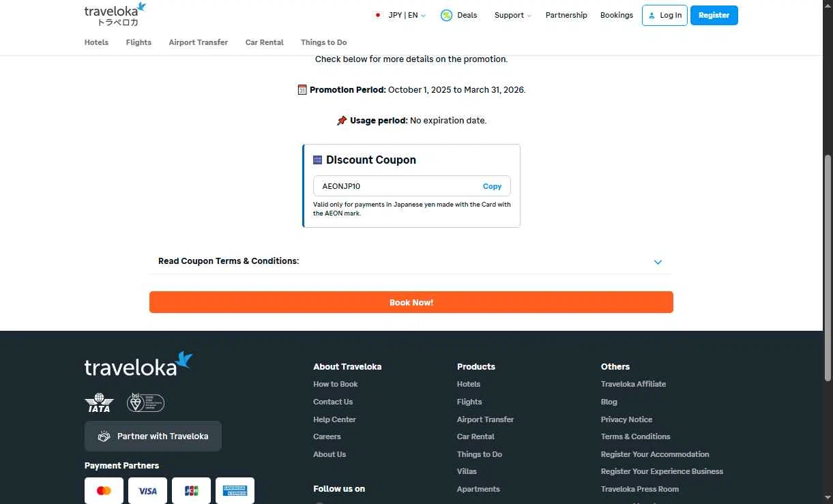Click the Japan flag currency icon
This screenshot has height=504, width=833.
coord(378,15)
